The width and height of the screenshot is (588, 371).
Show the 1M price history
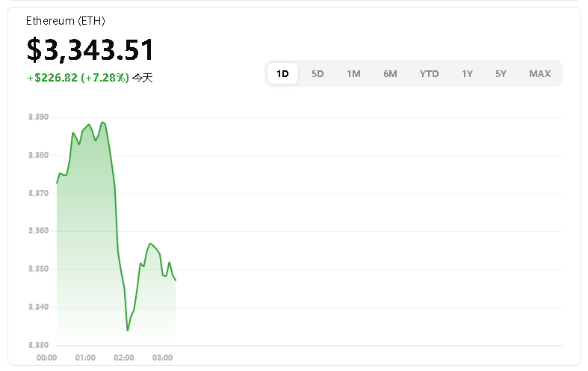(x=353, y=73)
